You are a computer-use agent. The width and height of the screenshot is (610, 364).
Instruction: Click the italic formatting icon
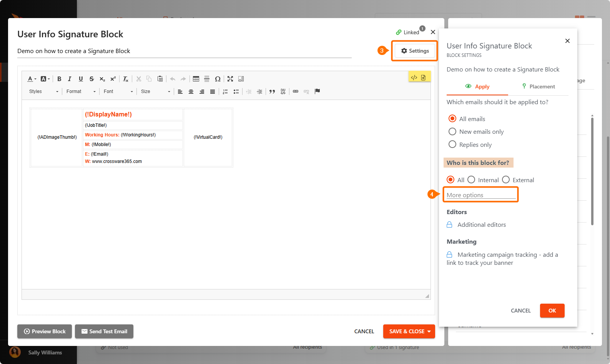pyautogui.click(x=70, y=79)
